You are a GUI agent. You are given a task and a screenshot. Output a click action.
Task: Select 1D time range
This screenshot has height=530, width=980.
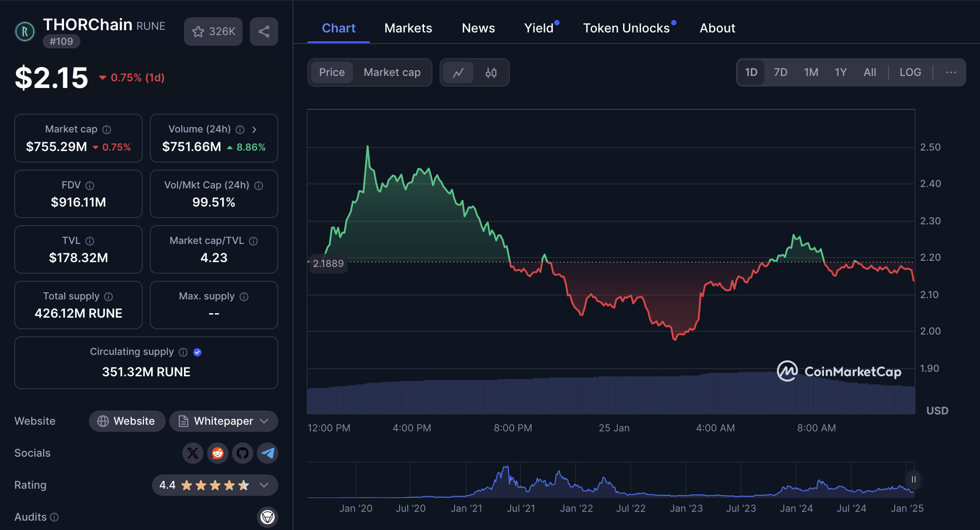751,72
